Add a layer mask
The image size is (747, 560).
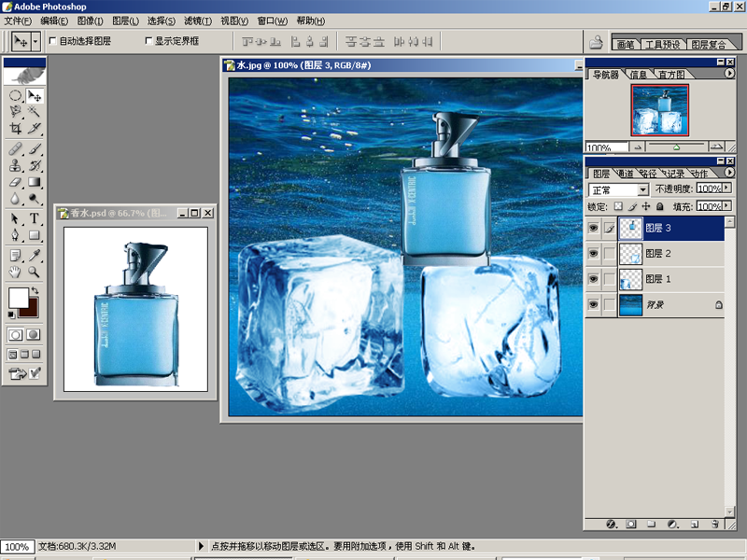click(631, 524)
